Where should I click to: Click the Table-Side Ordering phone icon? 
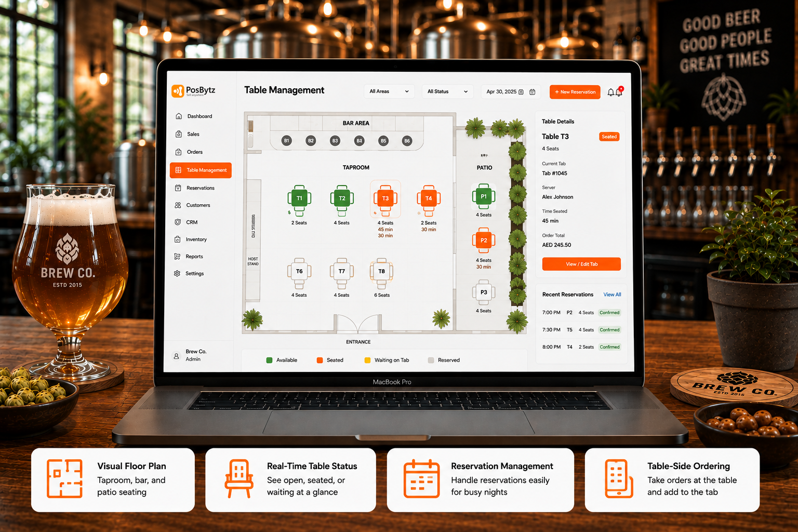coord(619,478)
